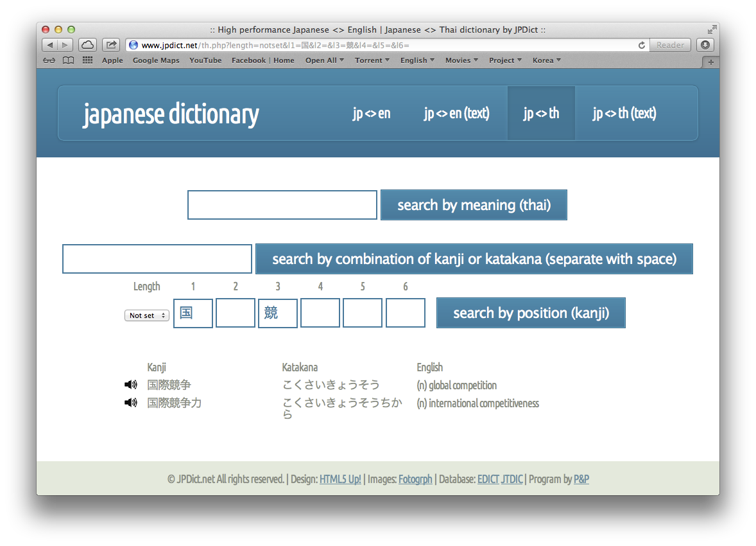Screen dimensions: 756x546
Task: Click the site globe icon in address bar
Action: (x=133, y=45)
